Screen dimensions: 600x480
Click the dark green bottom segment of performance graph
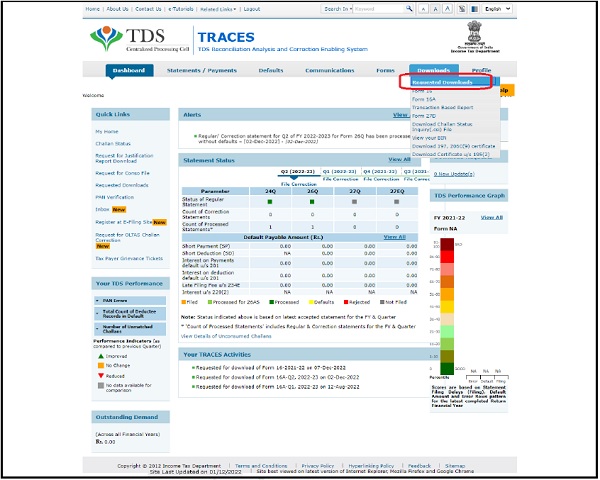click(x=447, y=369)
